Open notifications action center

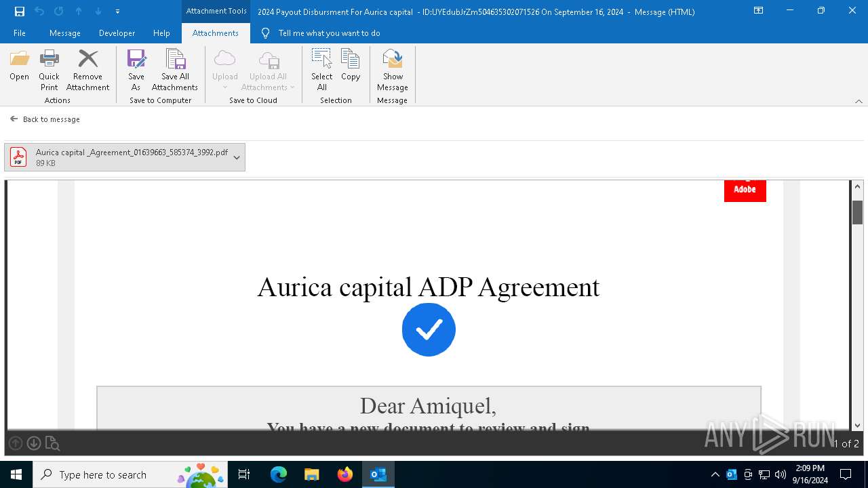846,474
